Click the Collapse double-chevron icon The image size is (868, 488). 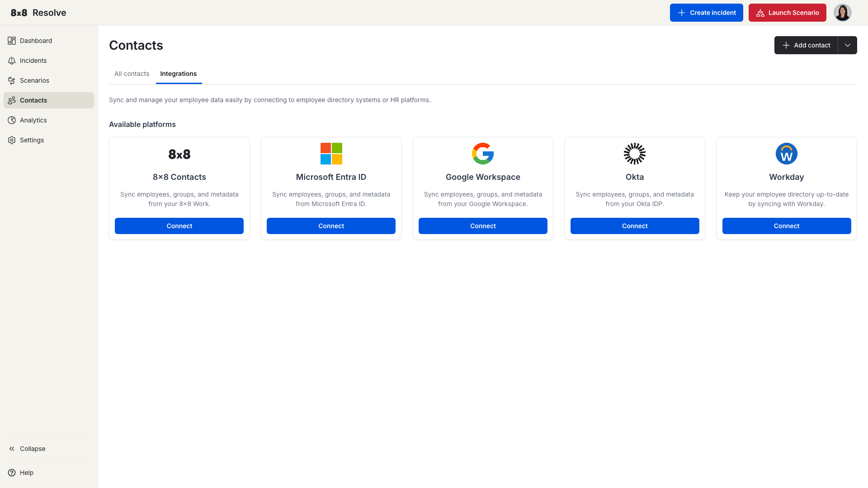(12, 449)
